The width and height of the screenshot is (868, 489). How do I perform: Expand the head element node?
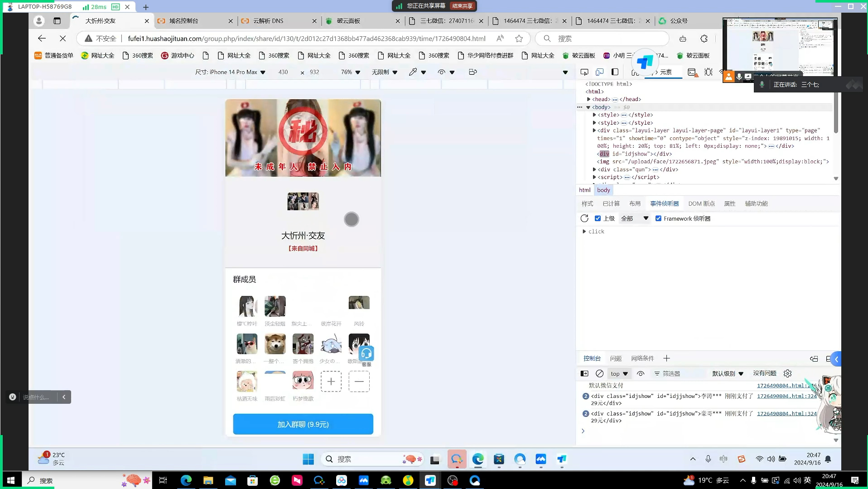[588, 99]
